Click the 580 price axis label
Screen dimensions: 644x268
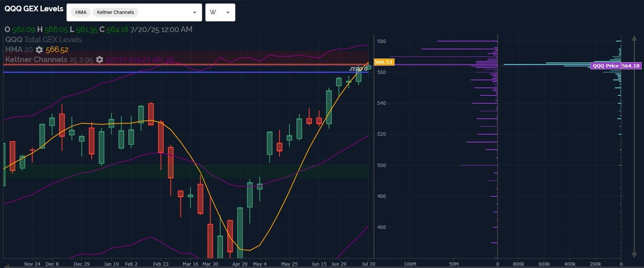click(381, 41)
